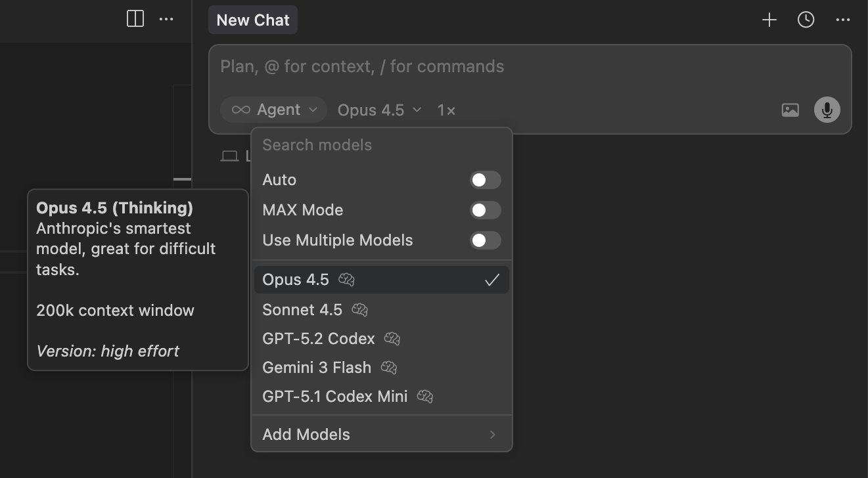
Task: Expand the Add Models submenu
Action: pyautogui.click(x=381, y=434)
